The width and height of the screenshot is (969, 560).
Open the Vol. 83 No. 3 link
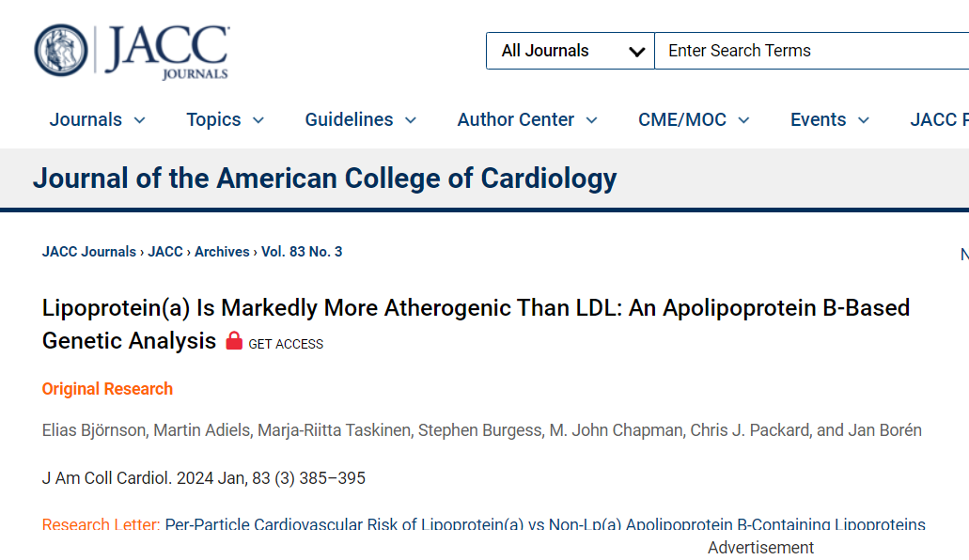pos(302,252)
